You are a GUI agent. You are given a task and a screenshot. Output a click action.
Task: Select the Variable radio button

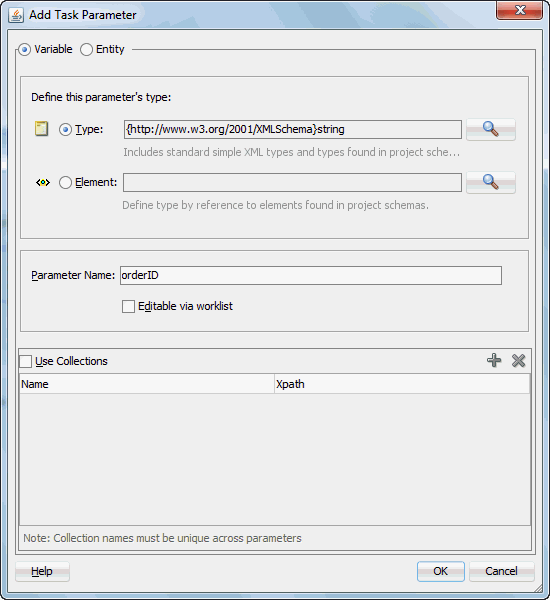(x=24, y=50)
